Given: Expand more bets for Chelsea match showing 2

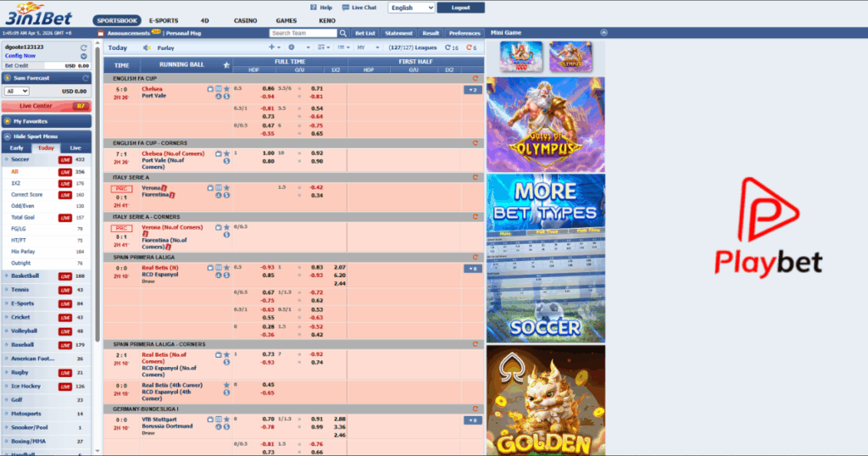Looking at the screenshot, I should [x=473, y=90].
